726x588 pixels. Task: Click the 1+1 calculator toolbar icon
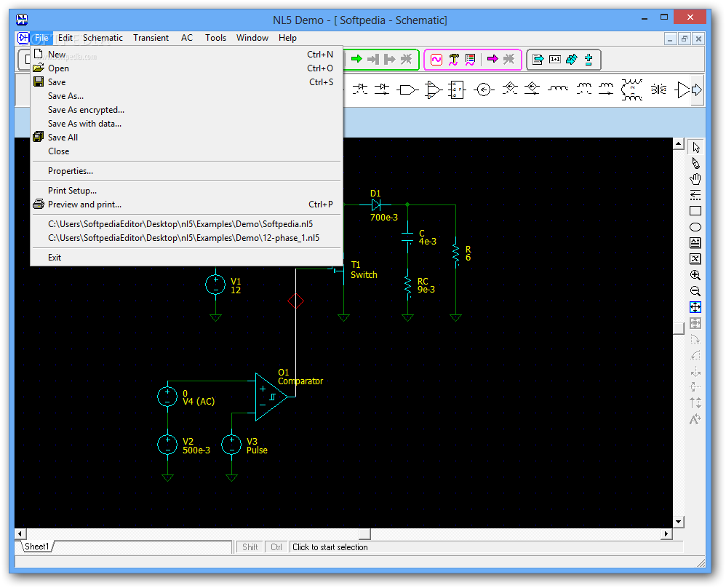coord(555,60)
